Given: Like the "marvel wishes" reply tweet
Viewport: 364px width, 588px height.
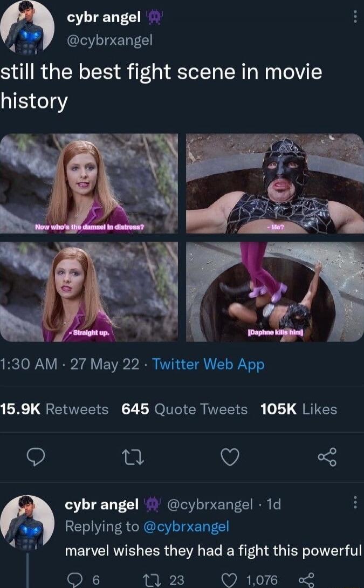Looking at the screenshot, I should (x=230, y=580).
